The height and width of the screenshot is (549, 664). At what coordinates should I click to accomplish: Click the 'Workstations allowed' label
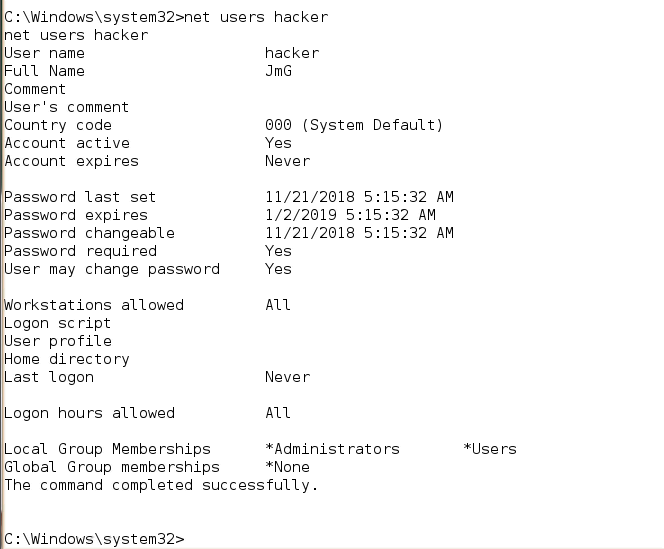(x=93, y=305)
